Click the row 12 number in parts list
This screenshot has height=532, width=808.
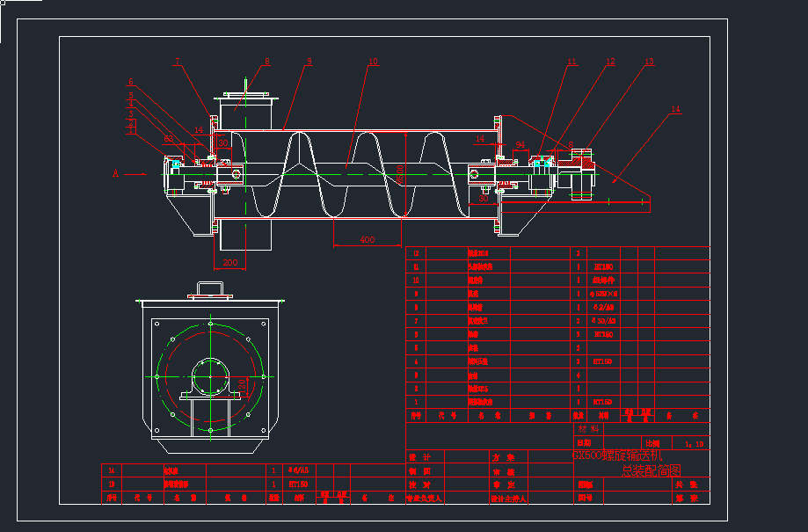416,252
